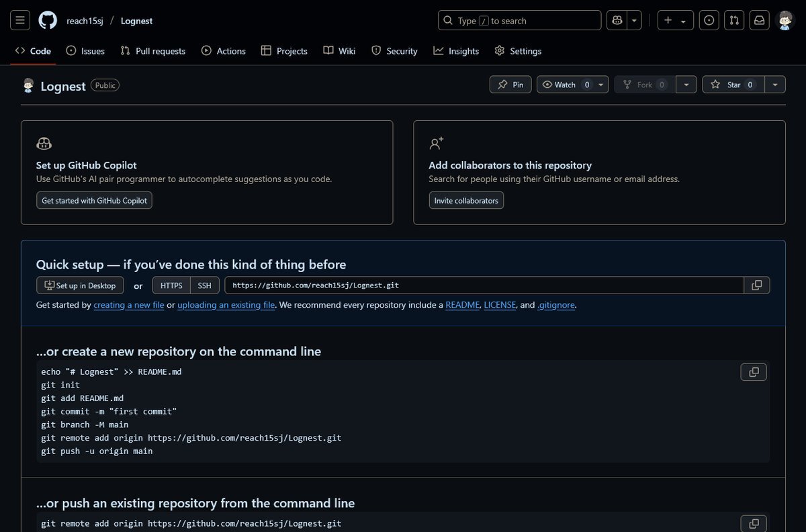Click Get started with GitHub Copilot
Image resolution: width=806 pixels, height=532 pixels.
(x=94, y=200)
